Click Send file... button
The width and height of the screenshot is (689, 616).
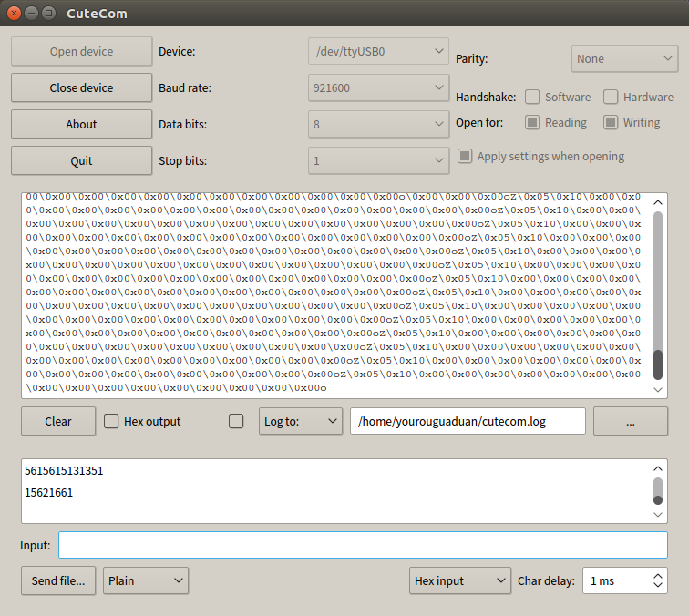pos(58,580)
